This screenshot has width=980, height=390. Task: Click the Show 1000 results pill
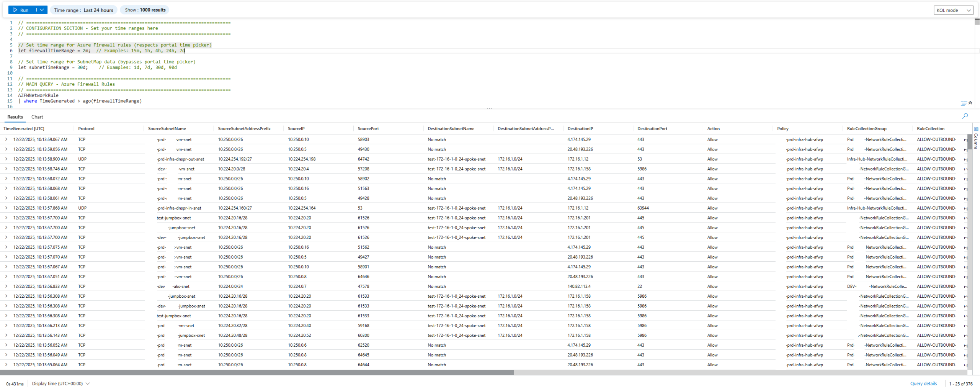click(x=145, y=10)
